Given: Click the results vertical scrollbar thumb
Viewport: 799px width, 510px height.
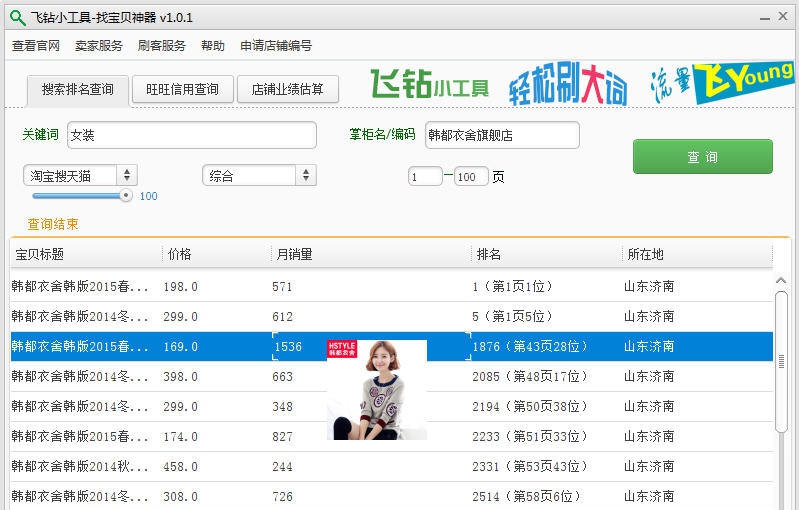Looking at the screenshot, I should tap(781, 362).
